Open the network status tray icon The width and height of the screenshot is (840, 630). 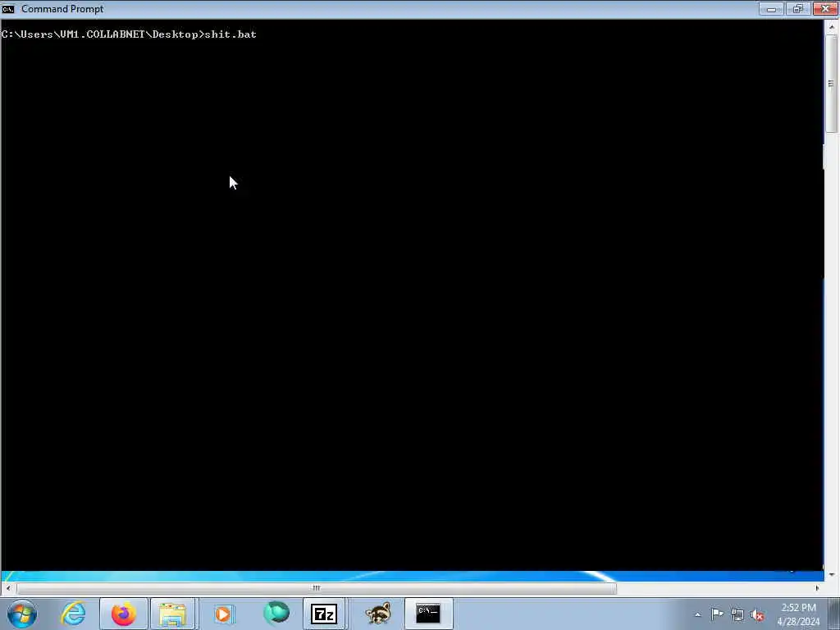pyautogui.click(x=737, y=614)
